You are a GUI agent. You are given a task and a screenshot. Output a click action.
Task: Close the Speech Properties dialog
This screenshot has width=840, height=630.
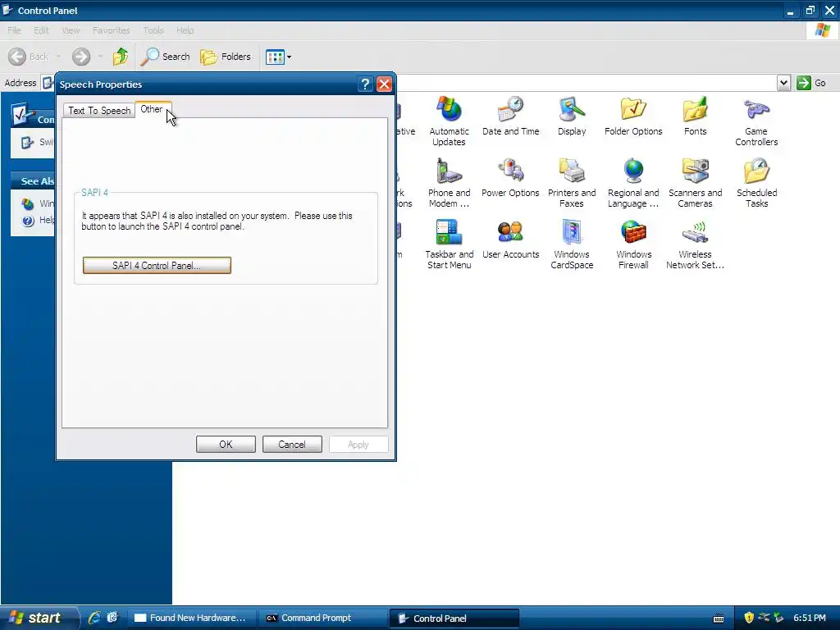pos(384,84)
